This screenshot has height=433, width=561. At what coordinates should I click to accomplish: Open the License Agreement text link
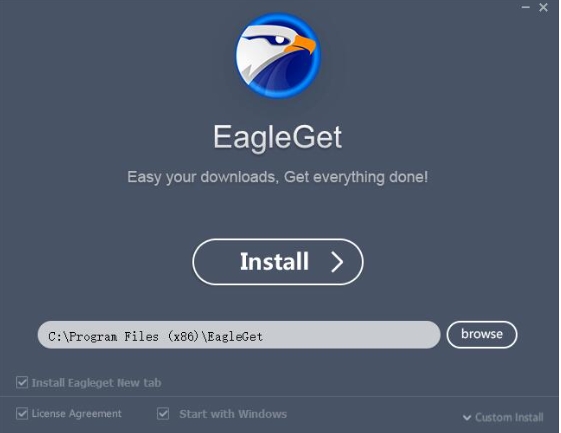coord(77,414)
